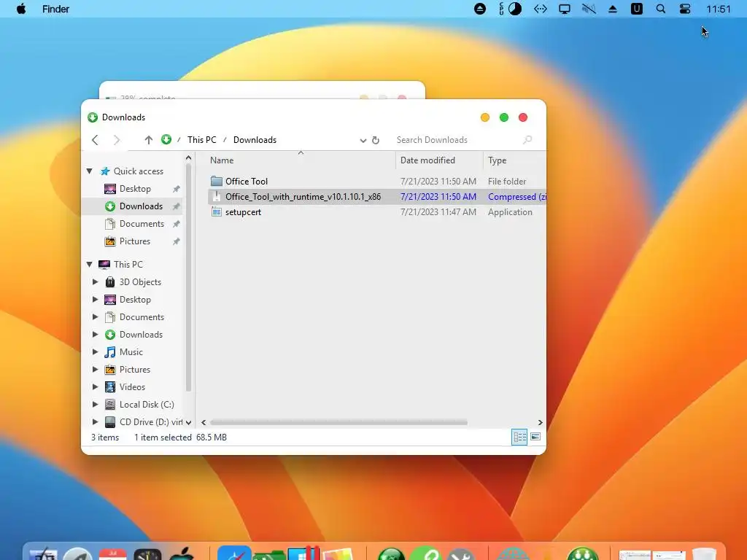747x560 pixels.
Task: Open Control Center in menu bar
Action: [685, 9]
